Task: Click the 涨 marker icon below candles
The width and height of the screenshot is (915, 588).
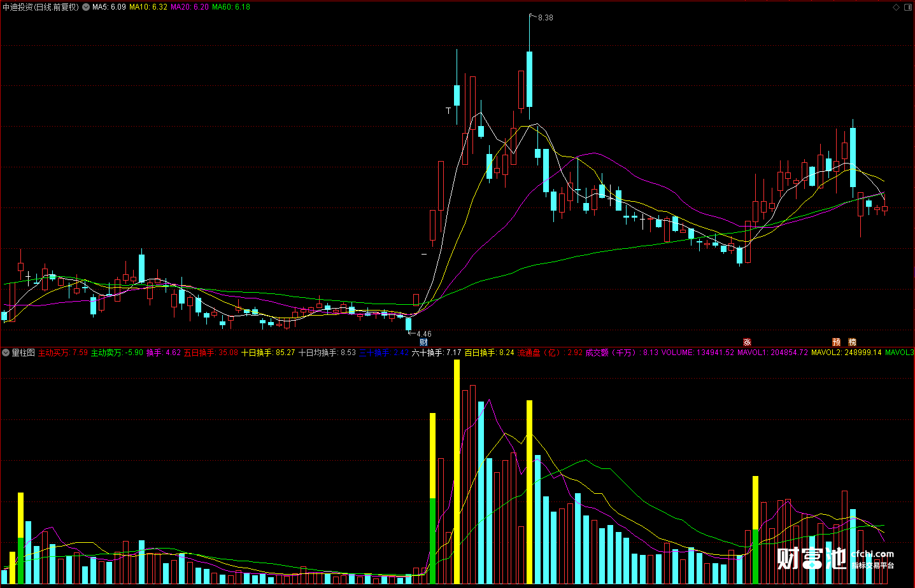Action: coord(747,342)
